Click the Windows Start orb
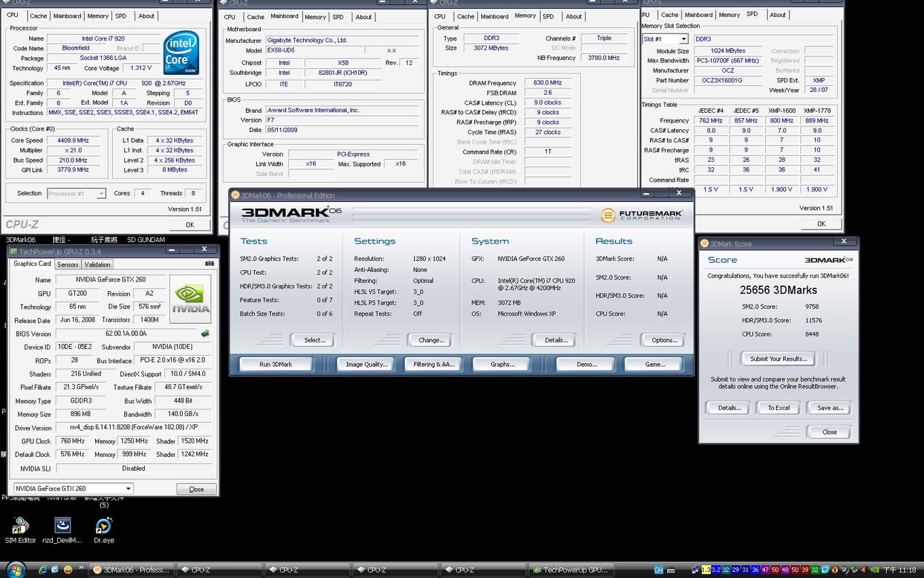The image size is (924, 578). [15, 570]
